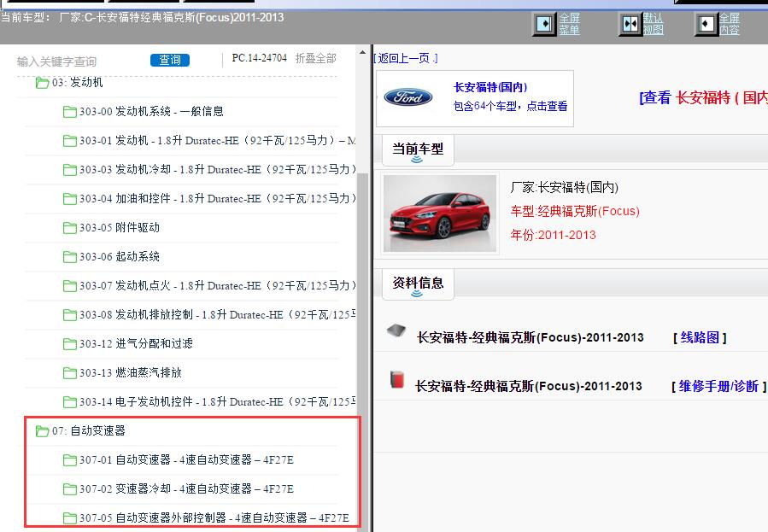Viewport: 768px width, 532px height.
Task: Open the 线路图 link
Action: point(700,337)
